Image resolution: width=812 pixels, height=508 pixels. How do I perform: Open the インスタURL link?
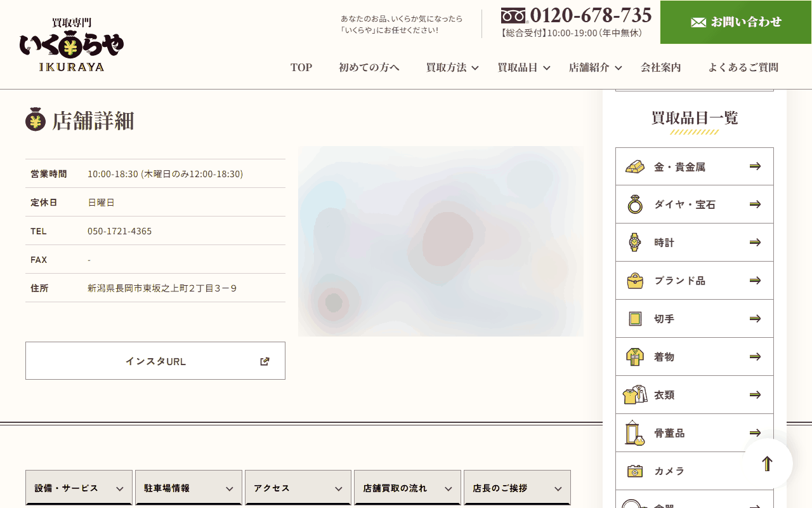click(x=155, y=361)
